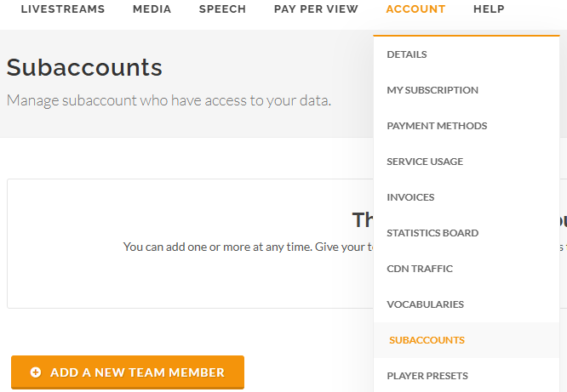Image resolution: width=567 pixels, height=392 pixels.
Task: Collapse the Account dropdown menu
Action: tap(415, 9)
